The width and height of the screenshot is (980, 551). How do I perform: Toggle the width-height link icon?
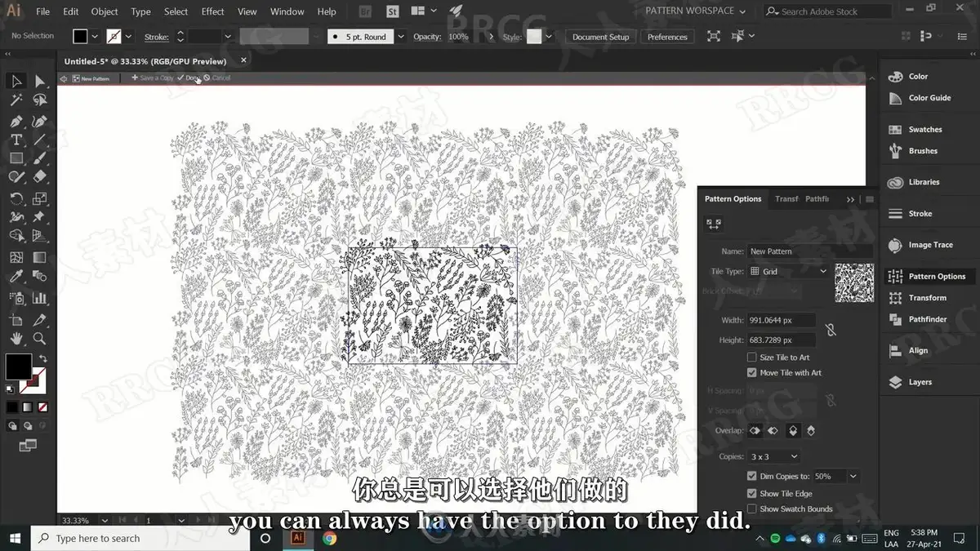pyautogui.click(x=831, y=330)
